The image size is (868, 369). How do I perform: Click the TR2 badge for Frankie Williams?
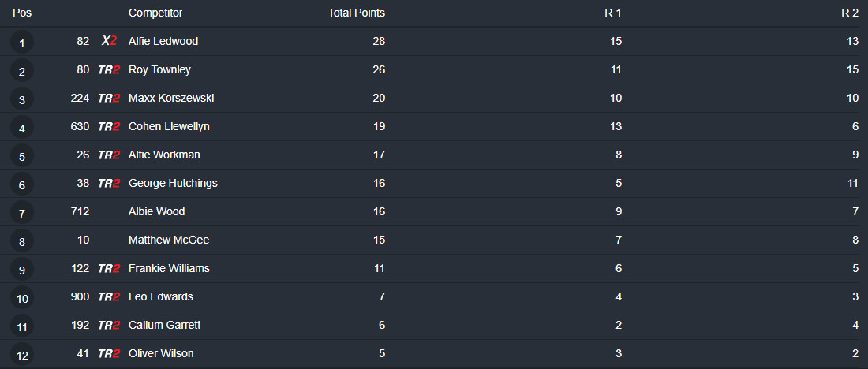(x=109, y=268)
